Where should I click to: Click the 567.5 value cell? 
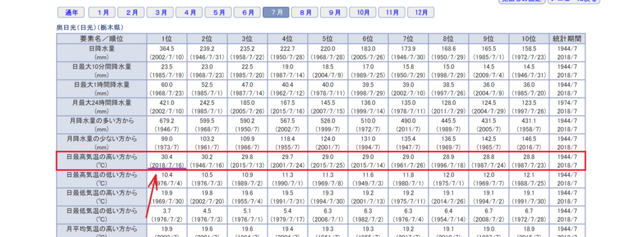click(x=287, y=121)
